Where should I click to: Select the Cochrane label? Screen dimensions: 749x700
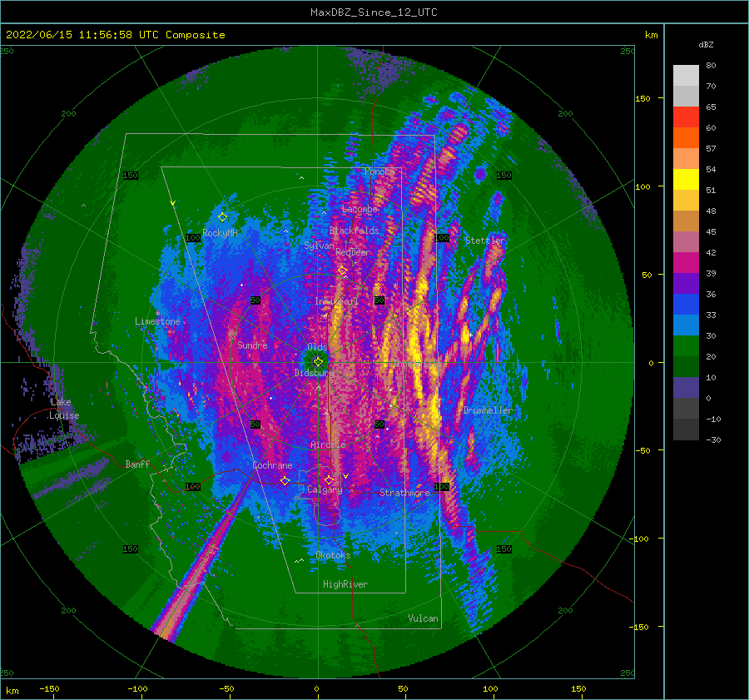(x=272, y=465)
